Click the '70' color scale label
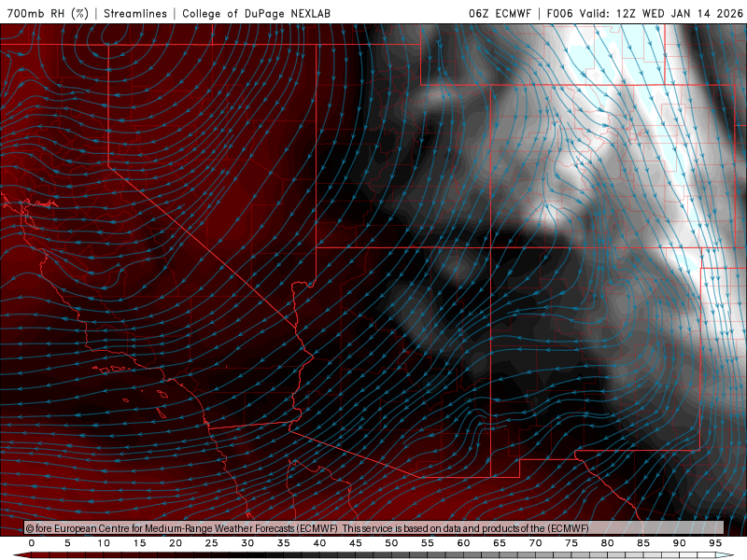Image resolution: width=747 pixels, height=560 pixels. tap(535, 543)
